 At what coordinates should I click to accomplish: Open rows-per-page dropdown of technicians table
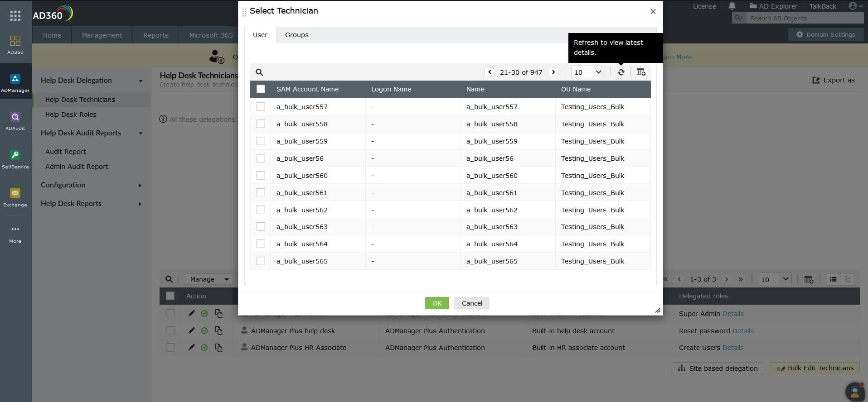775,279
